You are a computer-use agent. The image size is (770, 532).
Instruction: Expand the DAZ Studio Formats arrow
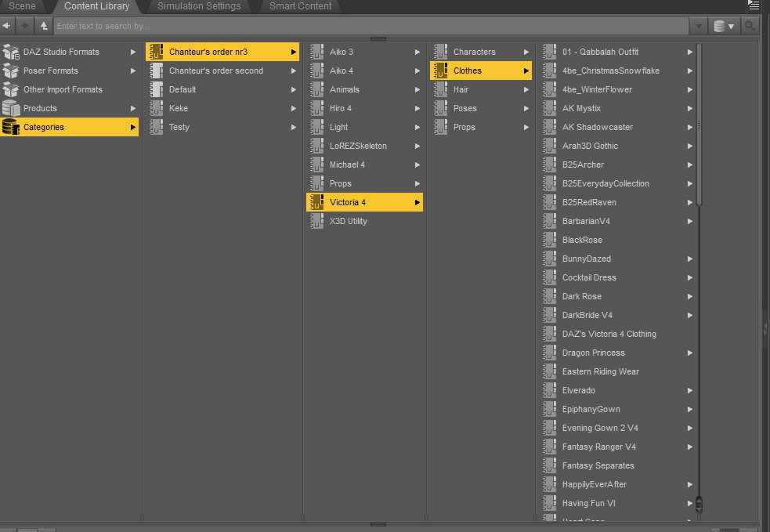(132, 52)
